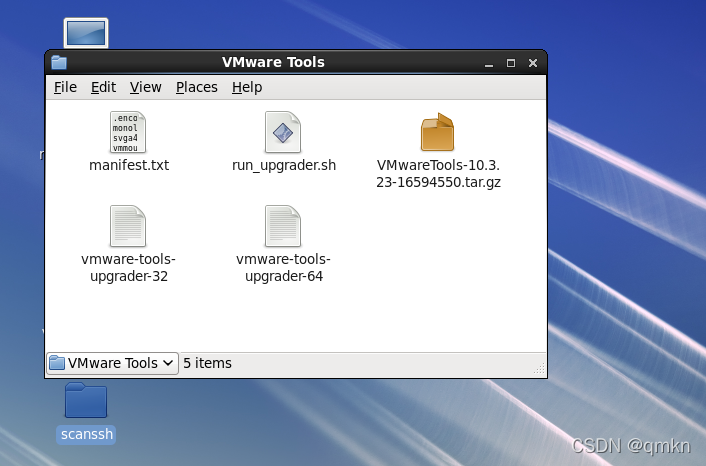The height and width of the screenshot is (466, 706).
Task: Click the folder icon in the title bar
Action: (59, 62)
